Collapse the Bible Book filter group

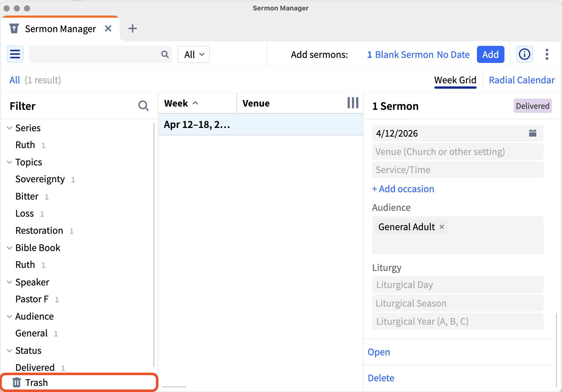point(9,248)
